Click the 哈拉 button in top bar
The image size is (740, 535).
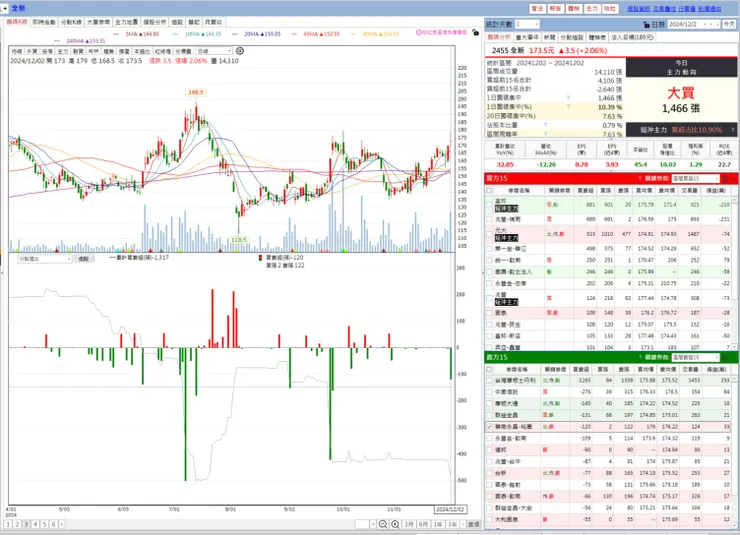[610, 8]
